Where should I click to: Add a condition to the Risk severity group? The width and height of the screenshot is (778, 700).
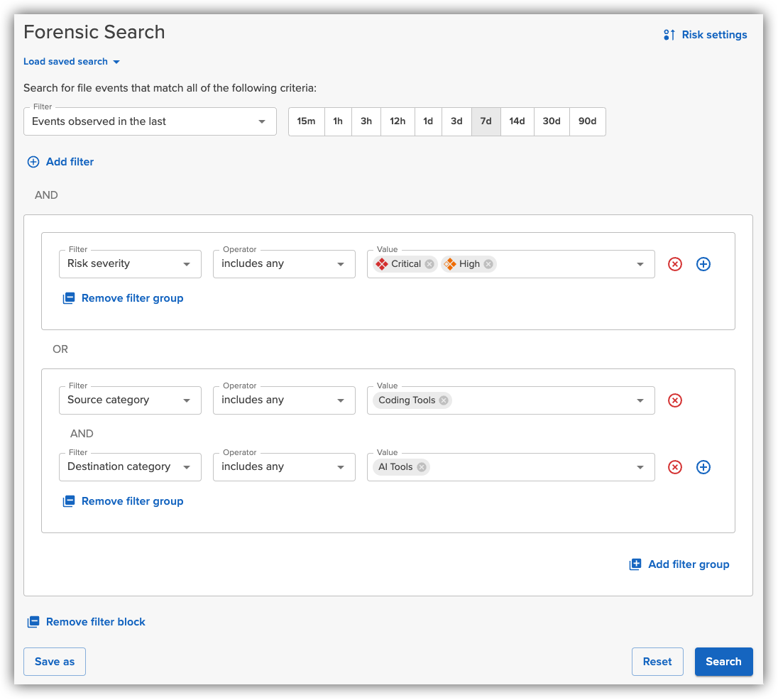click(x=703, y=263)
